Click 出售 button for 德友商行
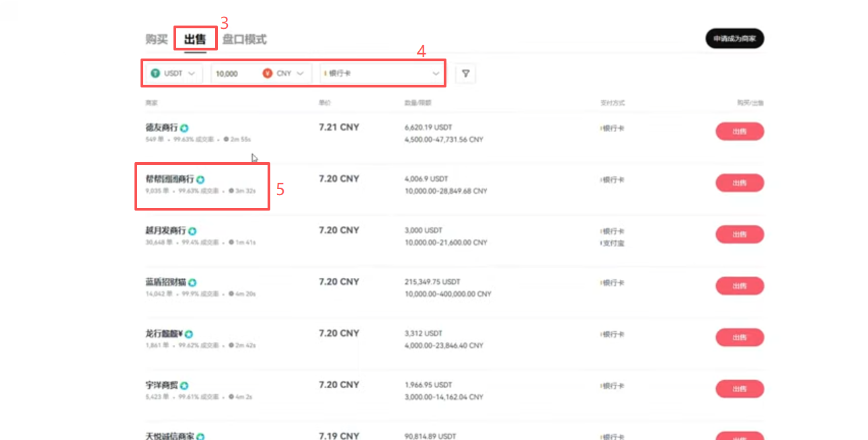The image size is (868, 440). coord(740,131)
